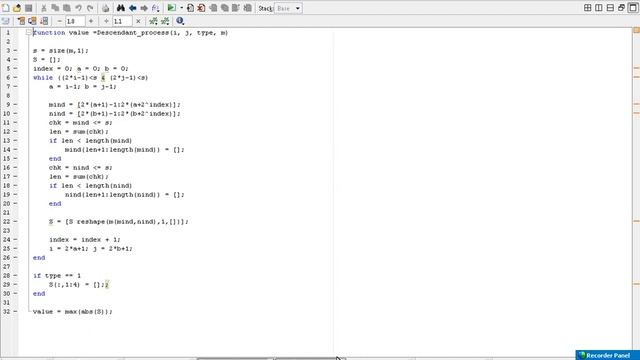Evaluate entire file icon in cell toolbar

44,21
